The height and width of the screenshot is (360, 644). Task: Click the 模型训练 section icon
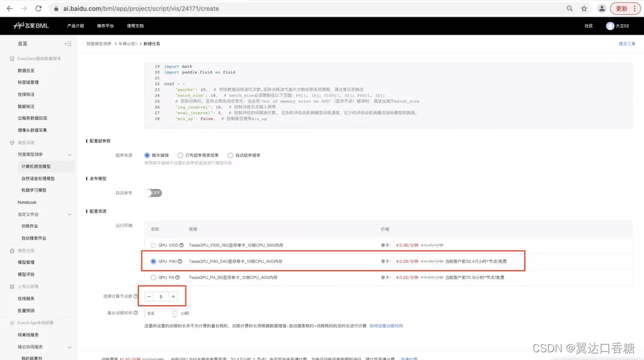pos(12,143)
